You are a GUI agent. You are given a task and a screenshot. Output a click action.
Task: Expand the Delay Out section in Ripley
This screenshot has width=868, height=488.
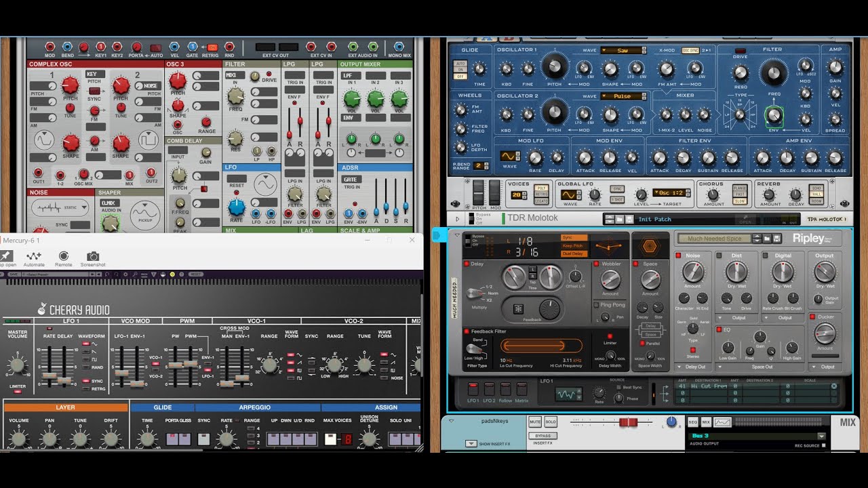680,367
